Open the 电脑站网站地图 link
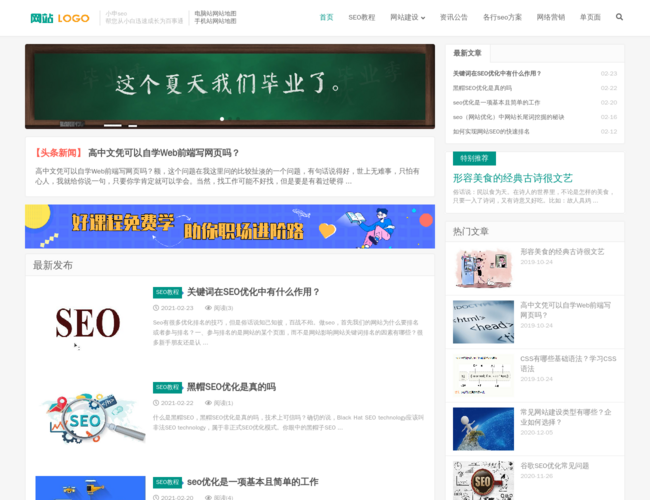650x500 pixels. (x=215, y=14)
